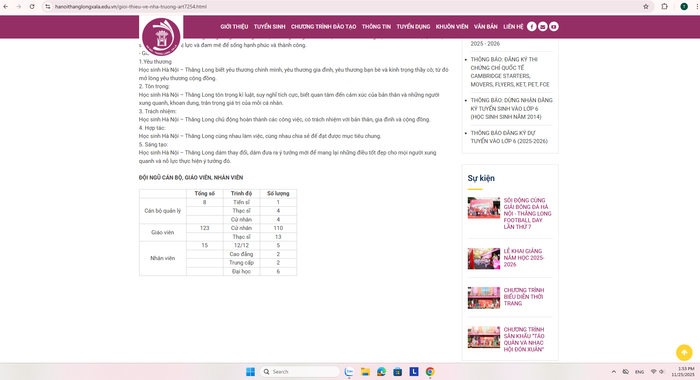Switch ENG input language indicator
Screen dimensions: 700x380
click(x=639, y=372)
